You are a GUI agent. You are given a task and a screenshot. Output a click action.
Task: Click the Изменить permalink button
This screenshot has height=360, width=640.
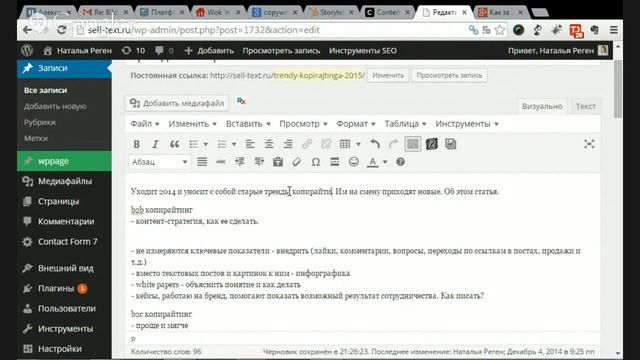tap(388, 76)
